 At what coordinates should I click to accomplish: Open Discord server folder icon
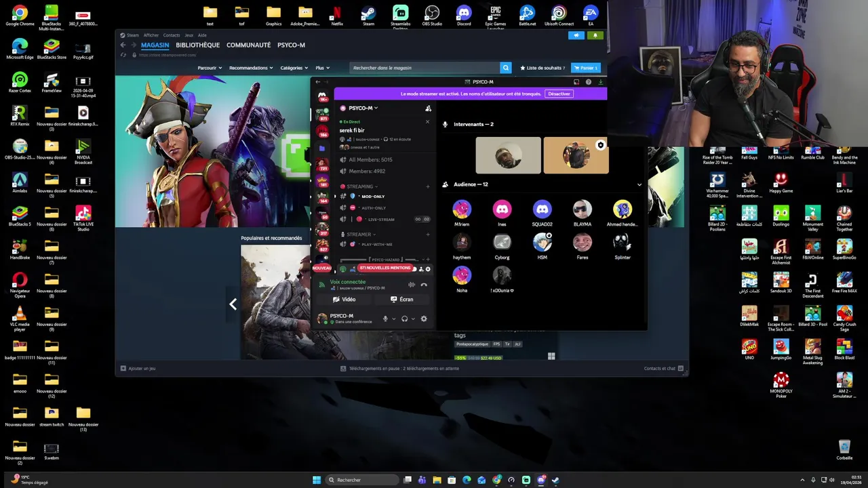click(x=322, y=148)
